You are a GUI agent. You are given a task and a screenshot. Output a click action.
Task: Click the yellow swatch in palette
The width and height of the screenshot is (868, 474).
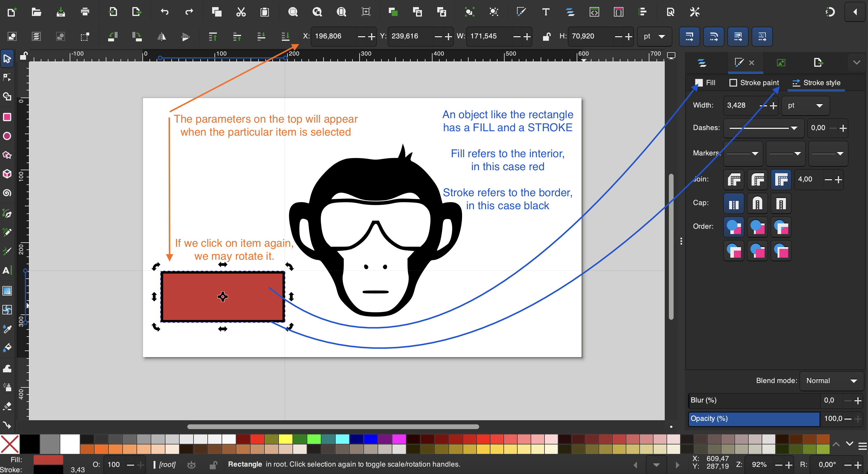(x=285, y=439)
